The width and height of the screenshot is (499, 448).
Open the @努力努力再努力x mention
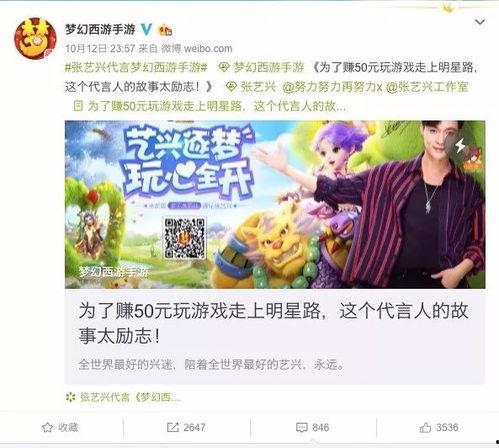click(x=332, y=87)
